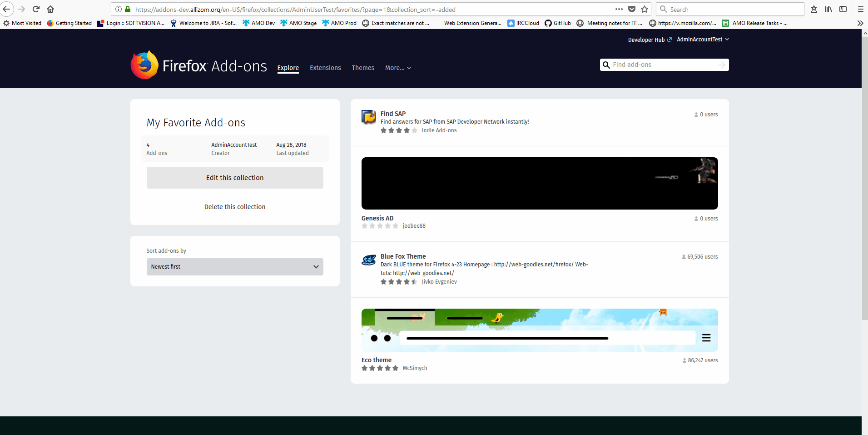Open the Blue Fox Theme title
Screen dimensions: 868x435
point(403,256)
